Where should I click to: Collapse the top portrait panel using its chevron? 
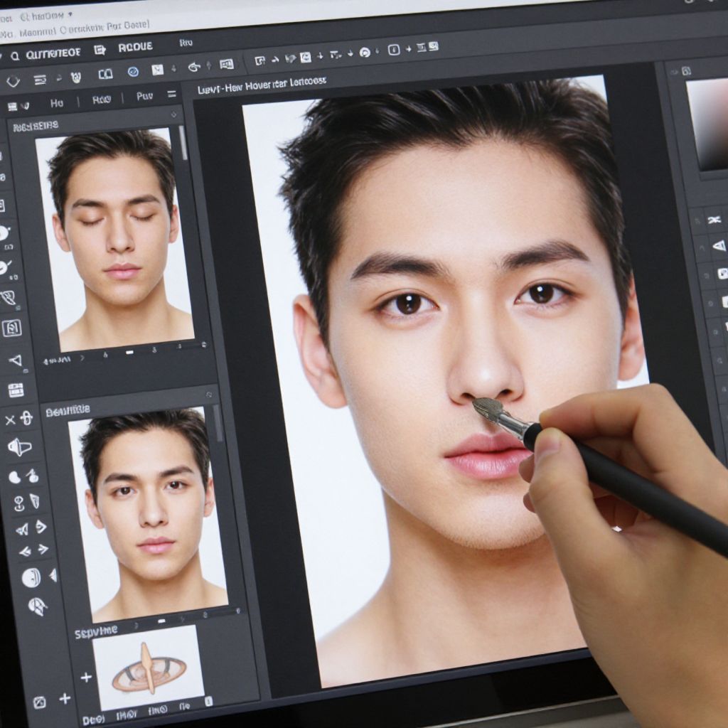174,114
